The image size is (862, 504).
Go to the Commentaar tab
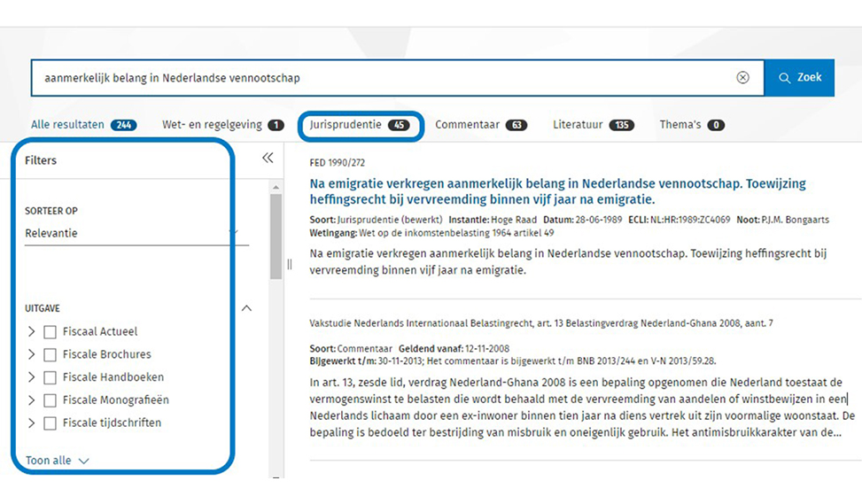coord(480,125)
